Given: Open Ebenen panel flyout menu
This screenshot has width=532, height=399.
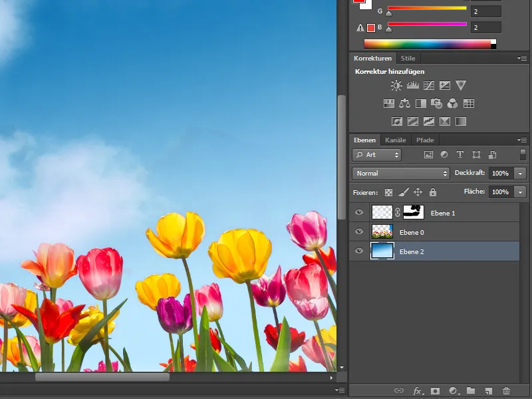Looking at the screenshot, I should click(x=522, y=140).
